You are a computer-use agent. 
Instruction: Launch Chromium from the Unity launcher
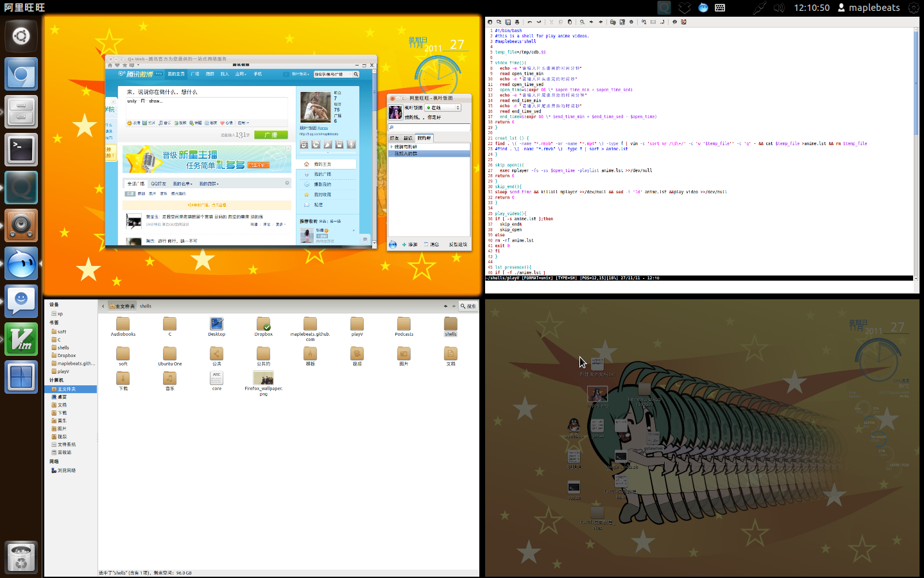pos(21,74)
